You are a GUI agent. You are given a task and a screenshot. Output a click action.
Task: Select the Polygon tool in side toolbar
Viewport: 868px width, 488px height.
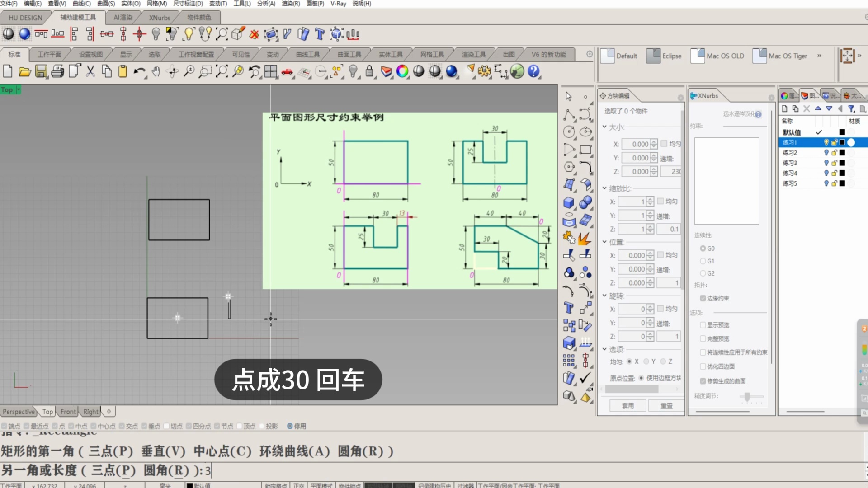coord(569,167)
